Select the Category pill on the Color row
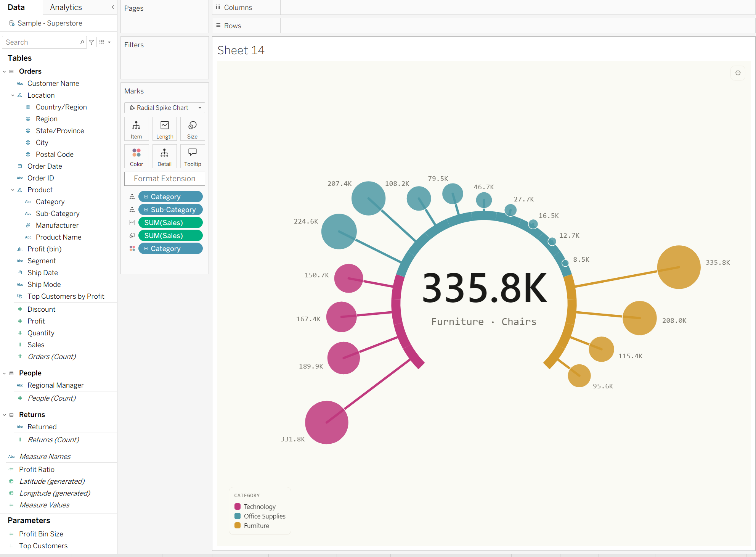This screenshot has height=557, width=756. (x=170, y=249)
